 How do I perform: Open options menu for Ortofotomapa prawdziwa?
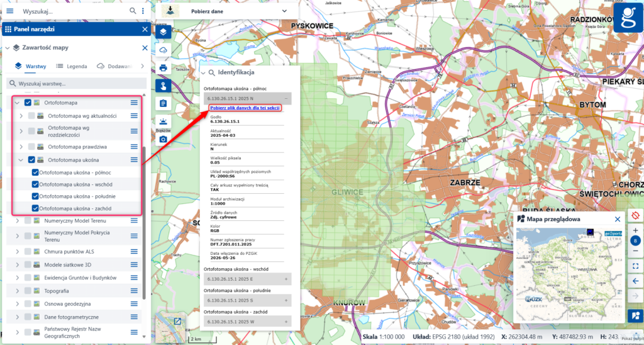tap(134, 147)
